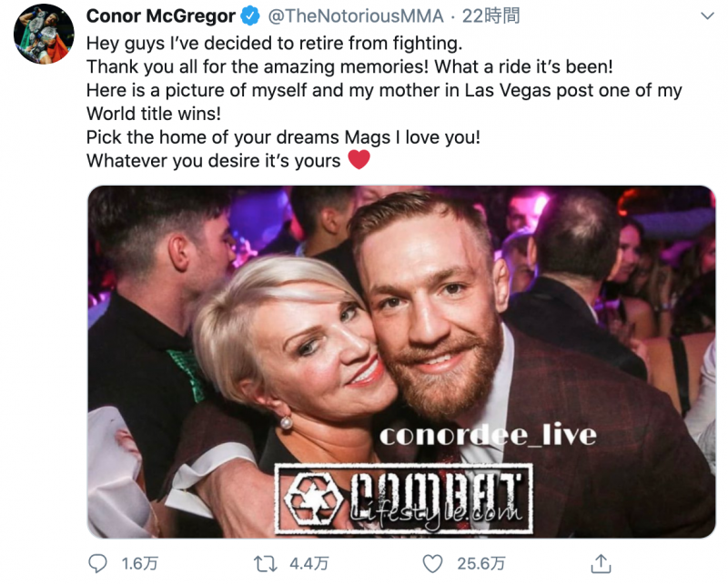Click the conordee_live watermark on photo

pyautogui.click(x=488, y=436)
